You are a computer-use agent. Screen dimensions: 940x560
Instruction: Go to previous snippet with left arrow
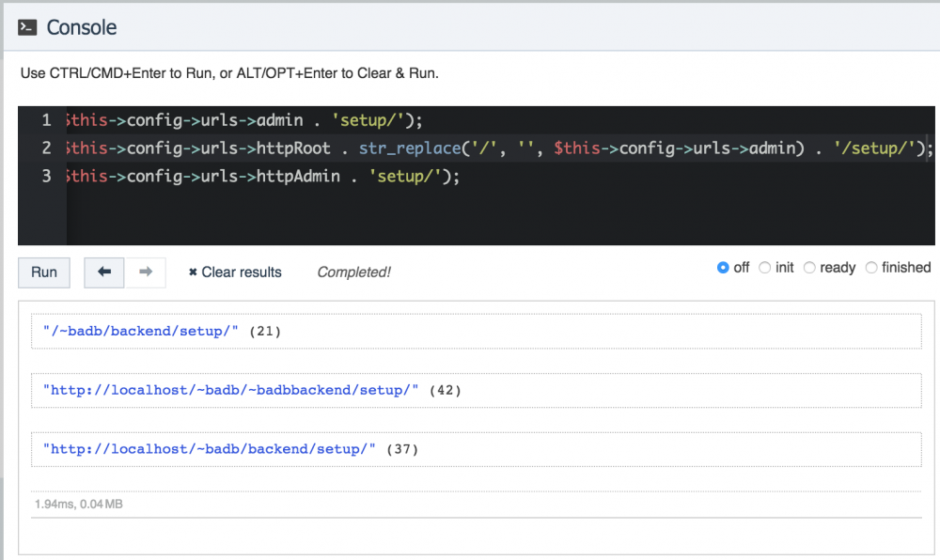click(x=104, y=272)
